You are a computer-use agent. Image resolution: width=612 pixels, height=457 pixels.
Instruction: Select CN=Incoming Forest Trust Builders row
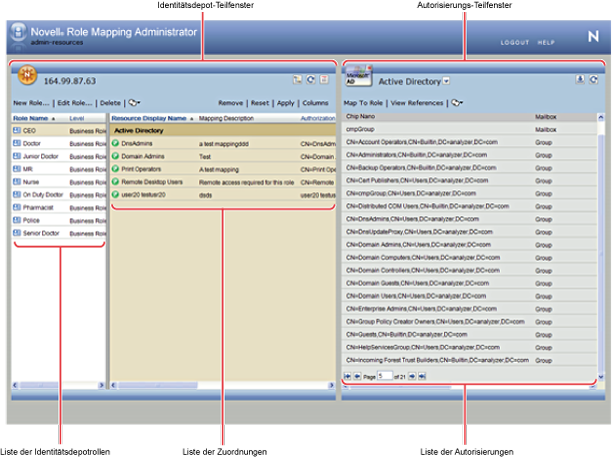click(x=470, y=360)
